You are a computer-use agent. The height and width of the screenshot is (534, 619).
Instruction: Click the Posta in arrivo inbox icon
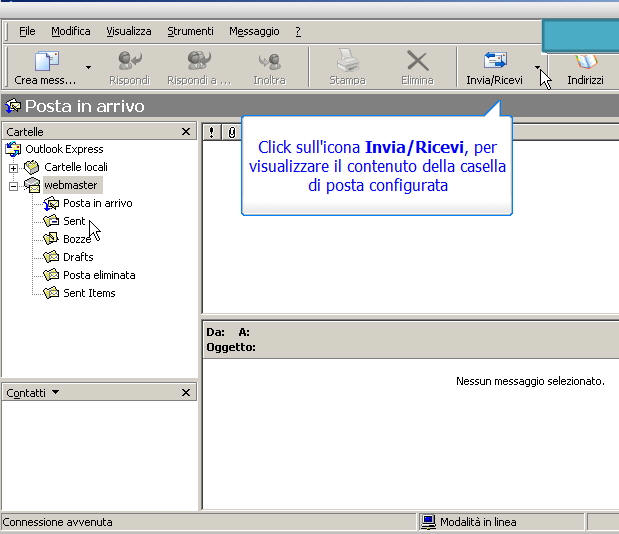51,204
